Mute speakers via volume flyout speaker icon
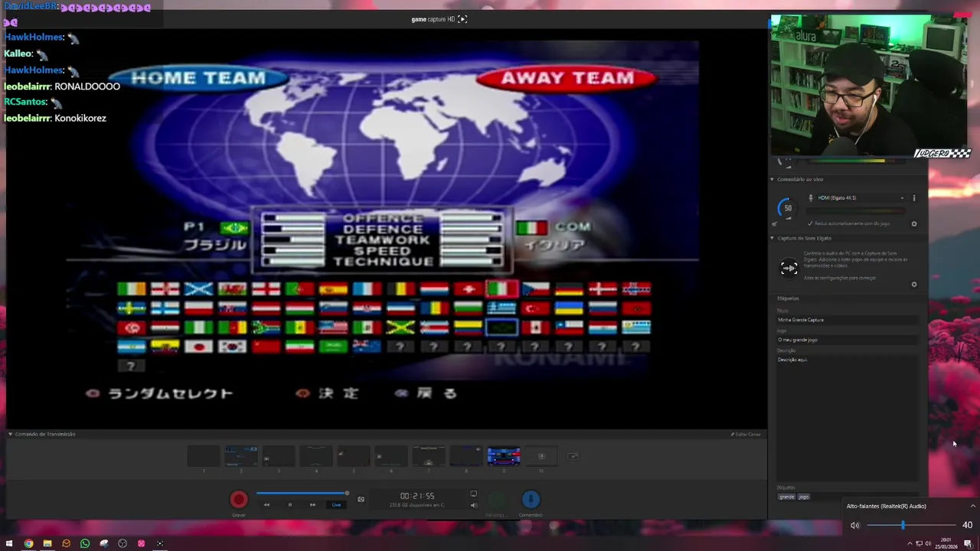This screenshot has width=980, height=551. 854,525
